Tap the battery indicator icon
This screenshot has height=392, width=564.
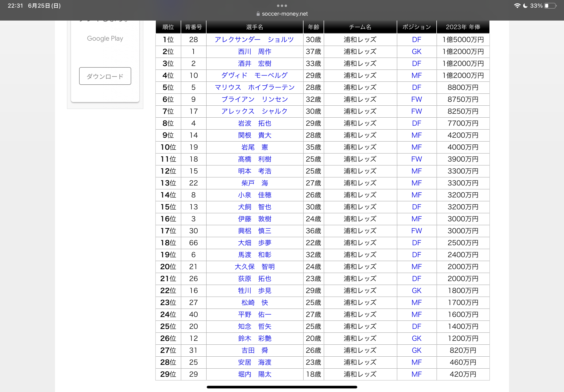click(x=550, y=6)
